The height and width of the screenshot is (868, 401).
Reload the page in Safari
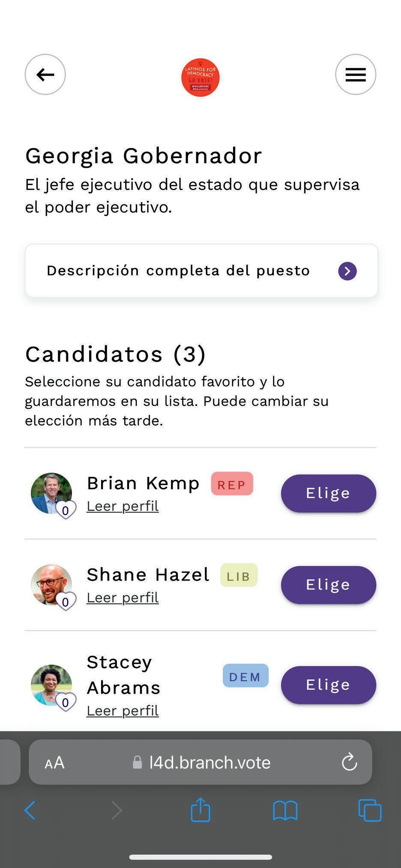point(349,762)
